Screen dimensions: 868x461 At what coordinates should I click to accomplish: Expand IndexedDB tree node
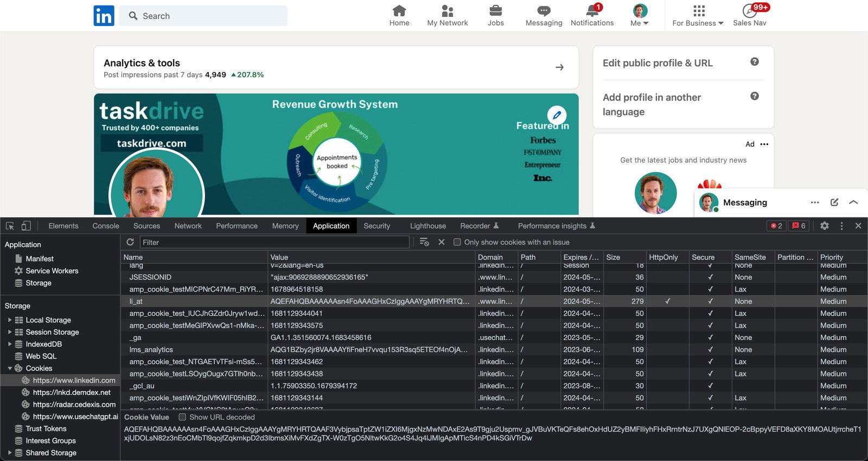click(x=10, y=344)
